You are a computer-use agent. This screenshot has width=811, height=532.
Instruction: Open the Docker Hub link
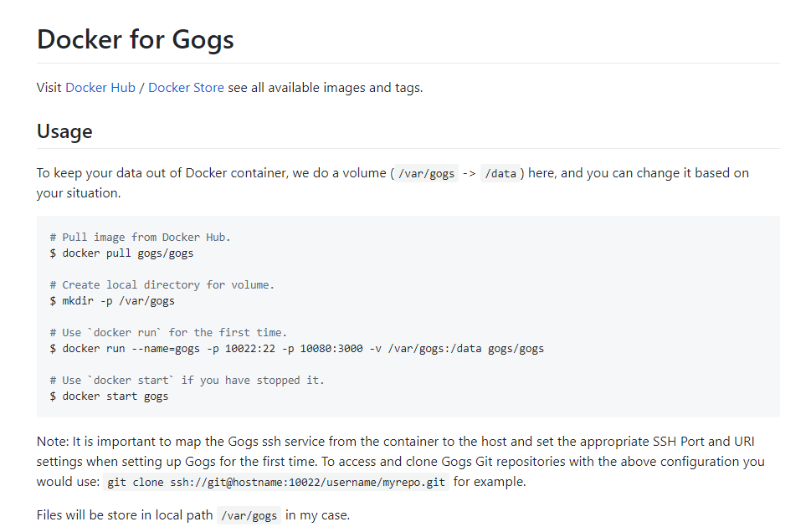tap(100, 87)
